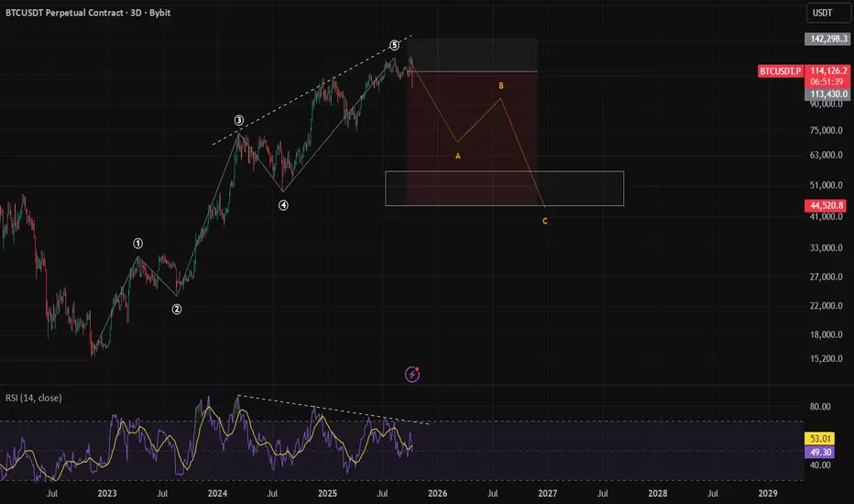Select the wave 5 circled label

394,45
